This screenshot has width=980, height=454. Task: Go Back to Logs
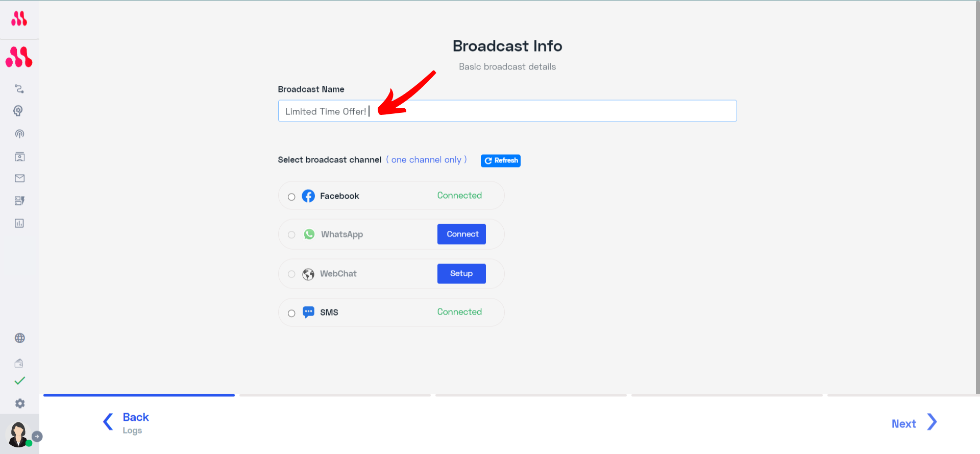point(136,417)
